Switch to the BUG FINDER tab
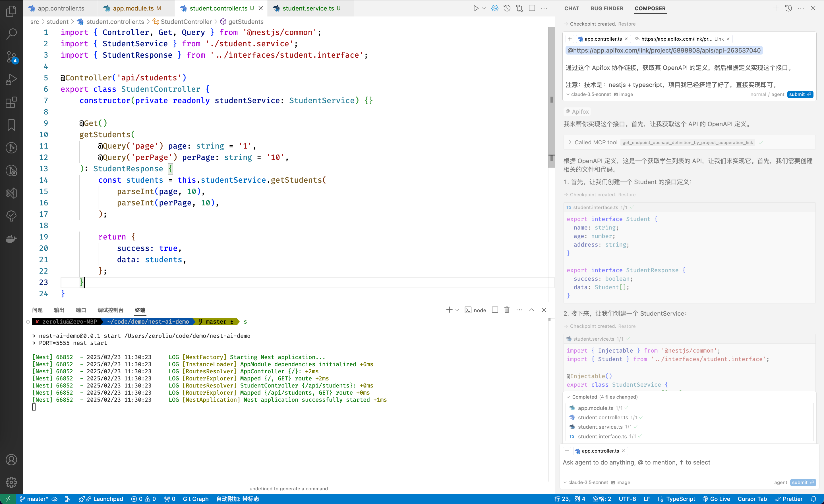Image resolution: width=824 pixels, height=504 pixels. coord(607,8)
